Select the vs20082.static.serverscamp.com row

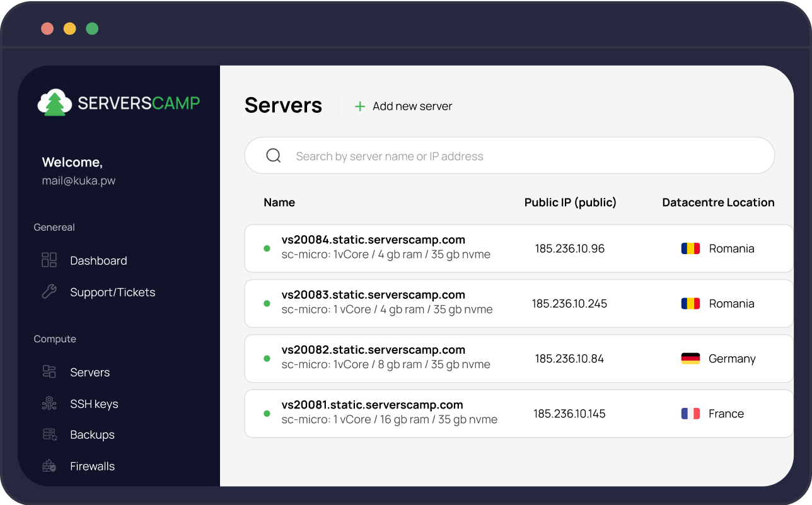(x=373, y=350)
